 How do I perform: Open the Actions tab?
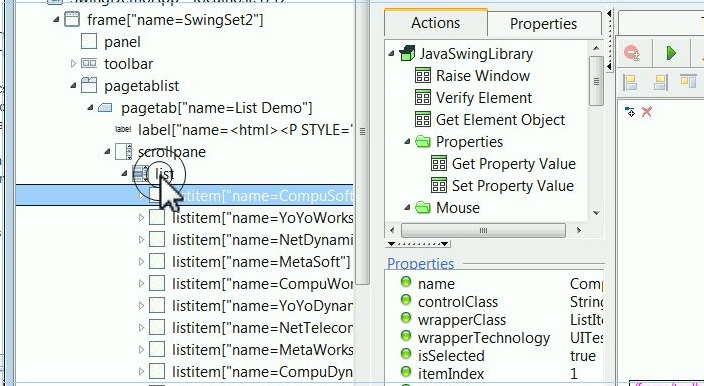click(436, 22)
